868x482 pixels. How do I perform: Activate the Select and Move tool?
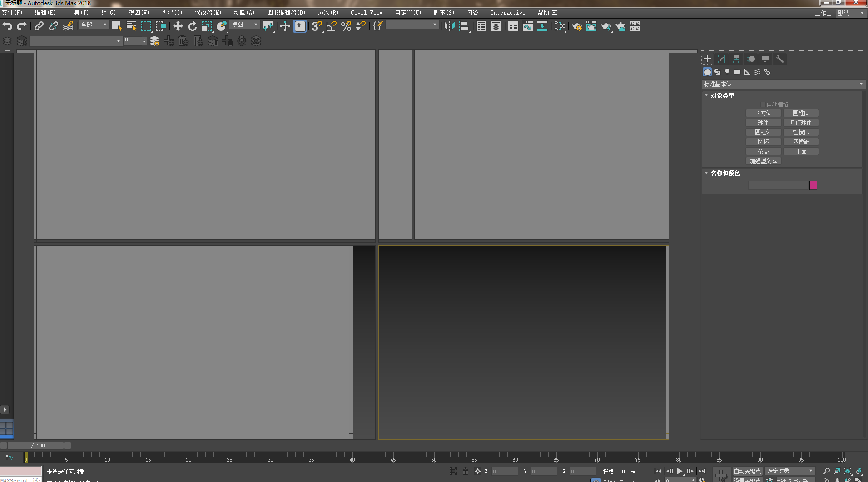178,26
